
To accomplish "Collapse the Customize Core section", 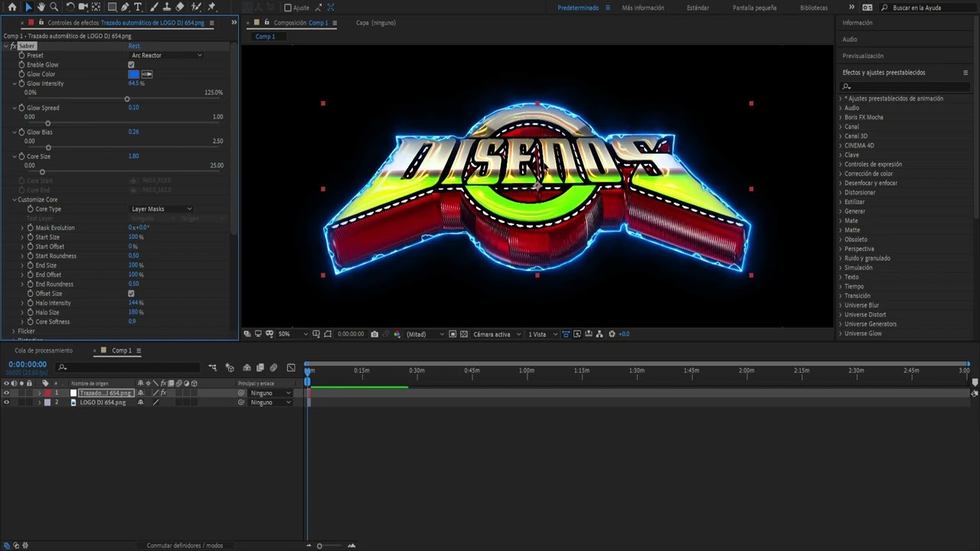I will pos(14,200).
